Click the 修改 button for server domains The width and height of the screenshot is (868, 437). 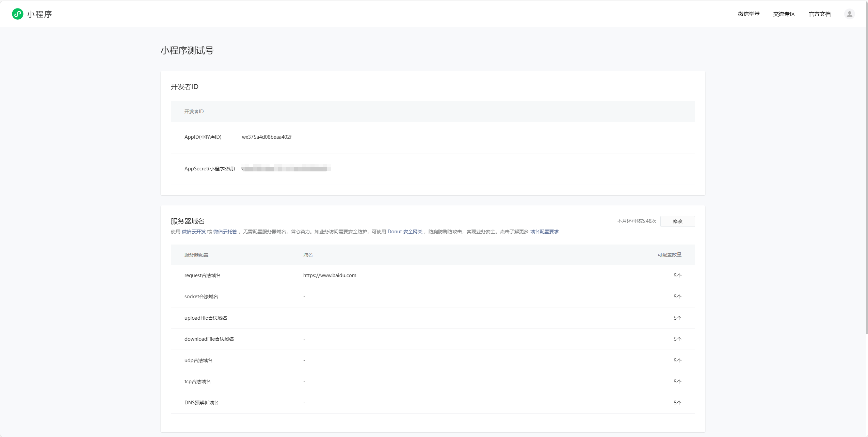(677, 221)
